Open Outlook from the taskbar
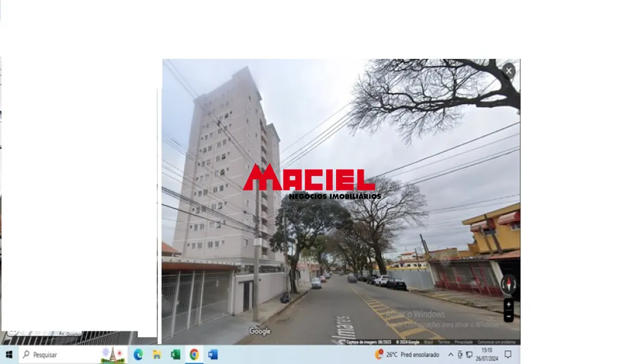627x364 pixels. point(213,355)
